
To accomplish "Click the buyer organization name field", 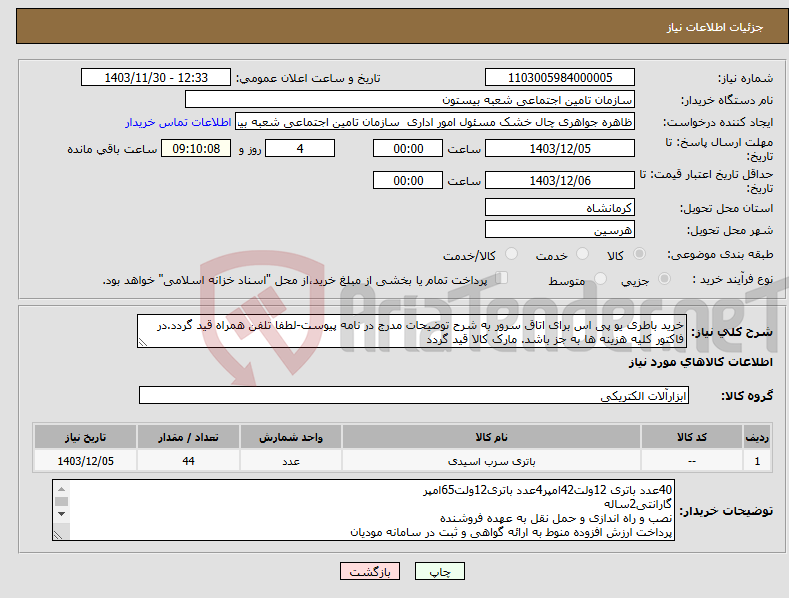I will tap(410, 99).
